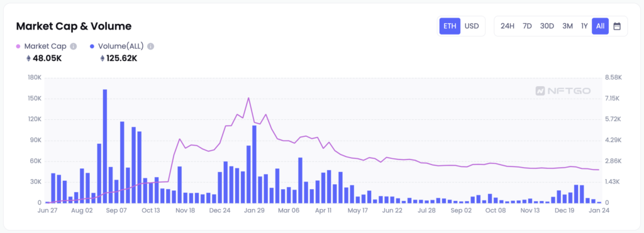
Task: Choose the 30D time range
Action: 547,26
